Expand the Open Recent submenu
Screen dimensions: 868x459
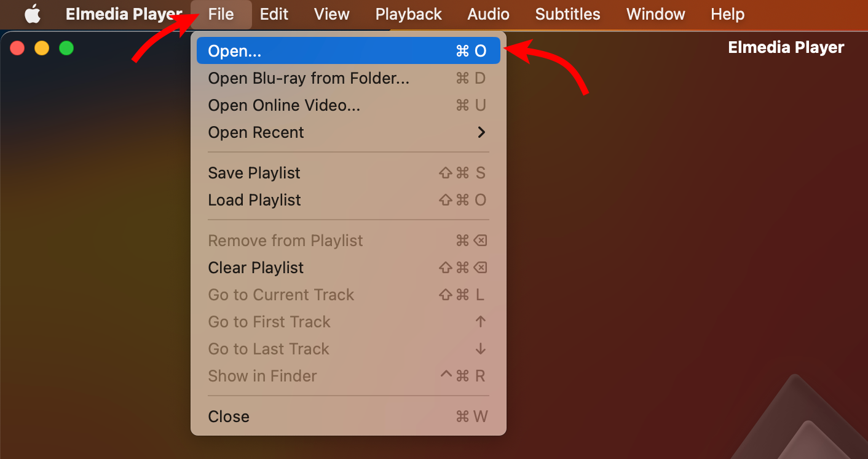pyautogui.click(x=348, y=132)
